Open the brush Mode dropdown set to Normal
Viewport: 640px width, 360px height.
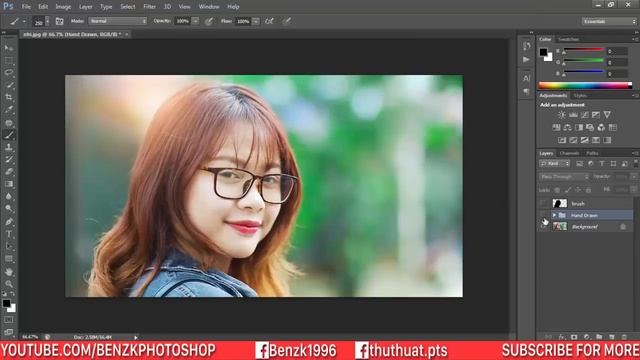coord(118,21)
